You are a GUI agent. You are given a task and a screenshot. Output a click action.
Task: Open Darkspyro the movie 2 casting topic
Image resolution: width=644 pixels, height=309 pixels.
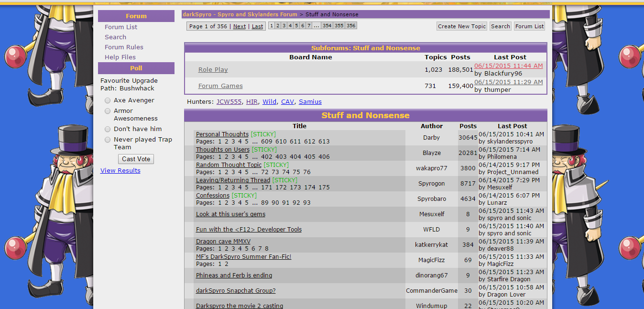(x=240, y=306)
